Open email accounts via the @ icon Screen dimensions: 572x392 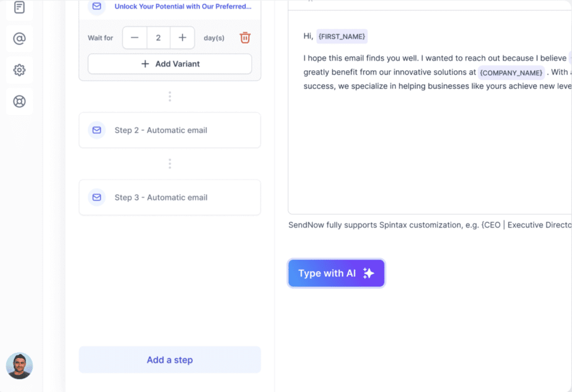[x=20, y=39]
